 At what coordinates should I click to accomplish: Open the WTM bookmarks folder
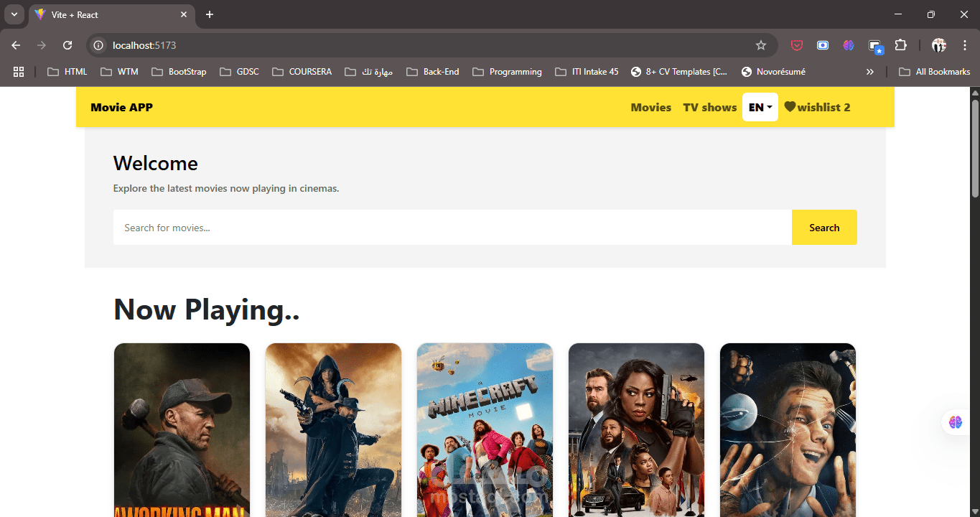coord(119,72)
